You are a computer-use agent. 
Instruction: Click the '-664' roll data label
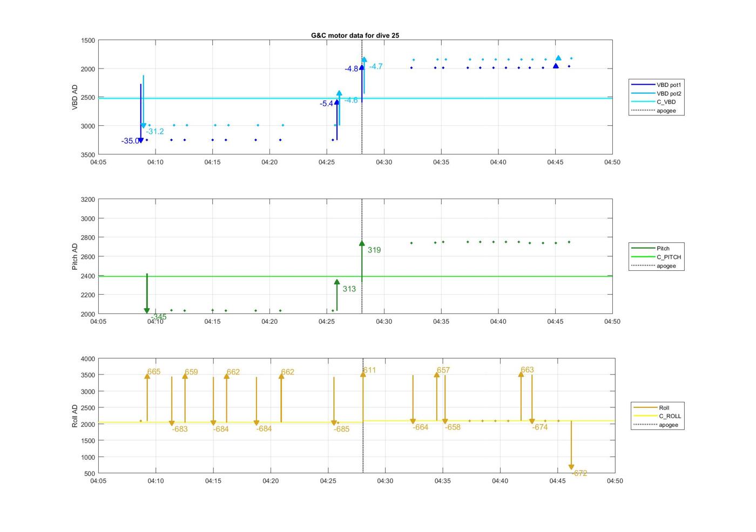(x=421, y=427)
